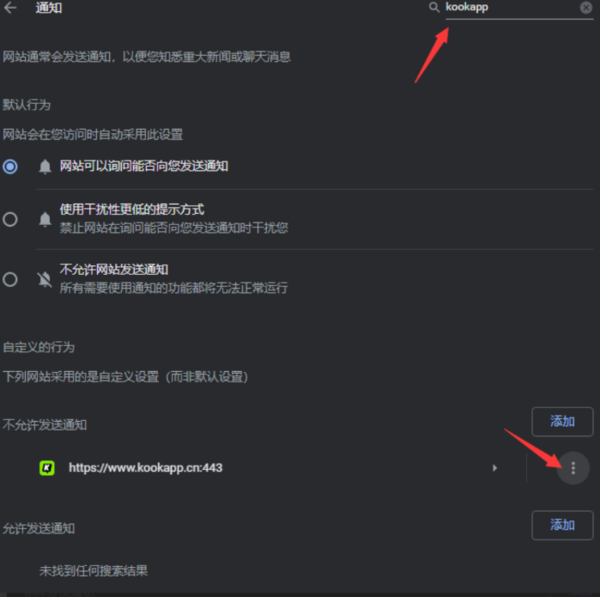Screen dimensions: 600x597
Task: Select 使用干扰性更低的提示方式 radio button
Action: (10, 219)
